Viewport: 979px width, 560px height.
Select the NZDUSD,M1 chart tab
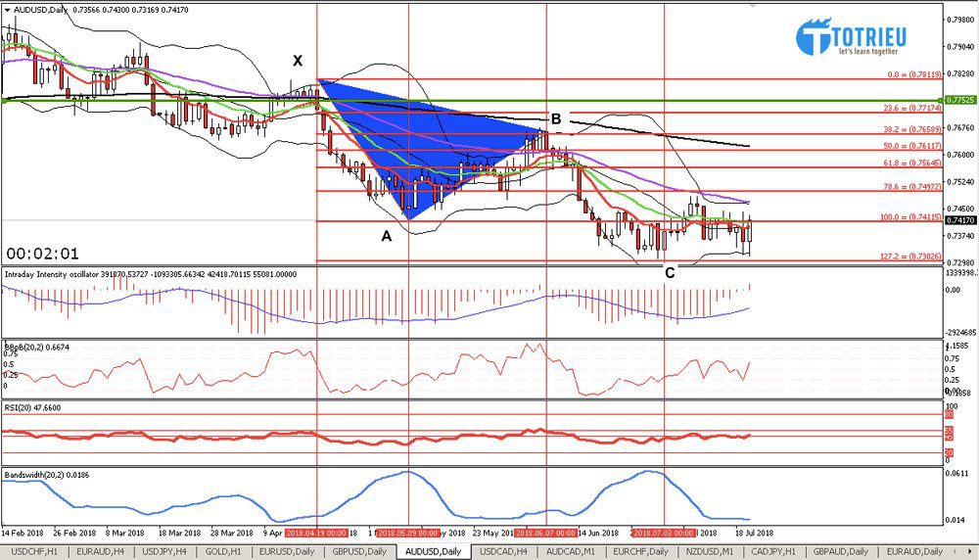709,551
